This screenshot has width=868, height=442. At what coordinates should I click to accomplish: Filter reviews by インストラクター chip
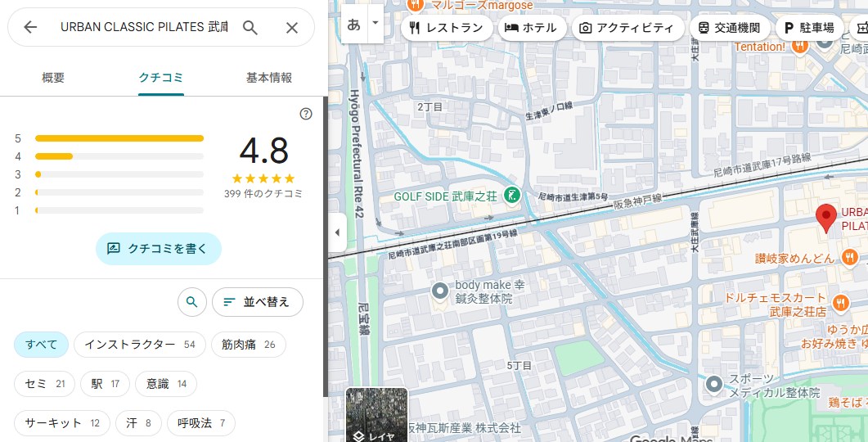(140, 345)
